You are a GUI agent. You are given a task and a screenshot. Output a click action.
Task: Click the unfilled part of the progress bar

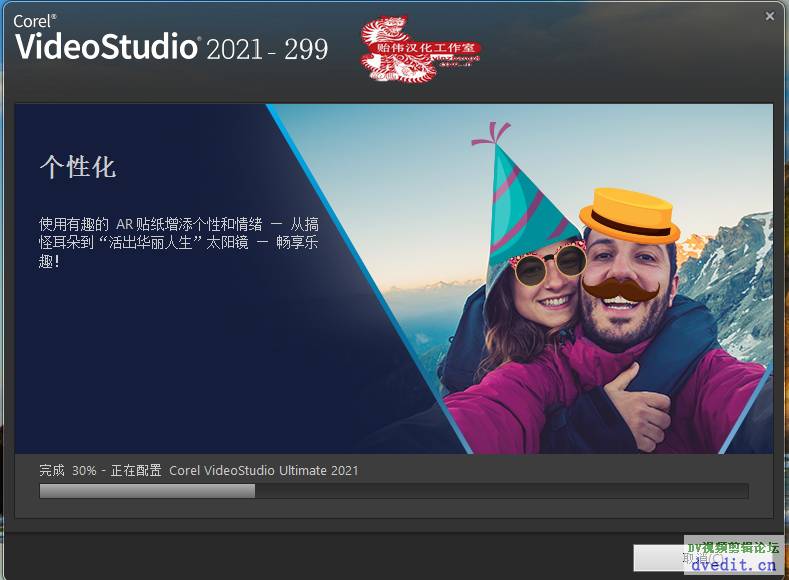coord(500,491)
